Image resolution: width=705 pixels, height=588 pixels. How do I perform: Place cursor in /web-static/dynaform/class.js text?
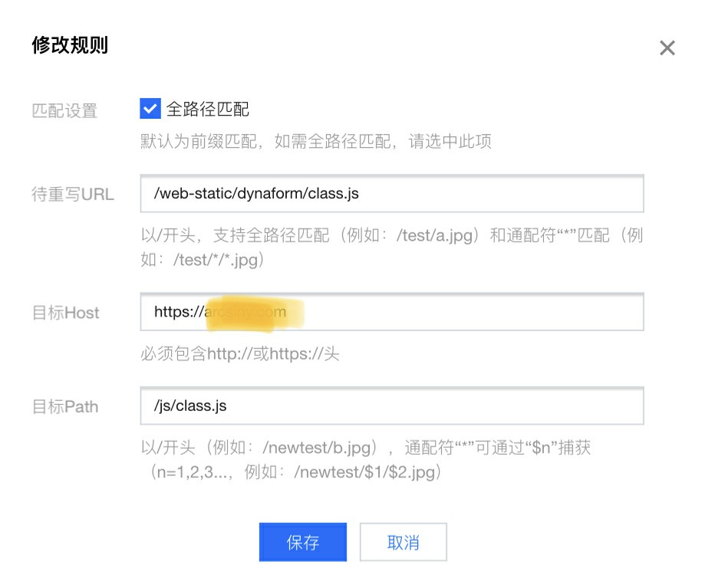coord(256,194)
